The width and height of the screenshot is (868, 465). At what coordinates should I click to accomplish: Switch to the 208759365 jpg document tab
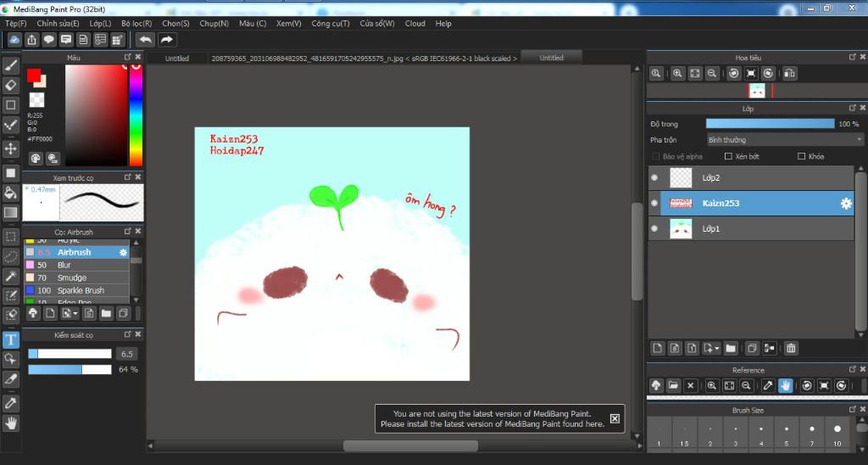(364, 59)
